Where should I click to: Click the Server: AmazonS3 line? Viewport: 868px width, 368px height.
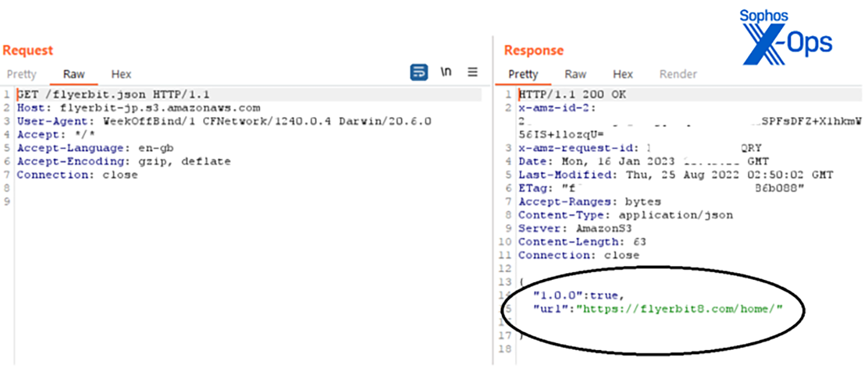575,228
